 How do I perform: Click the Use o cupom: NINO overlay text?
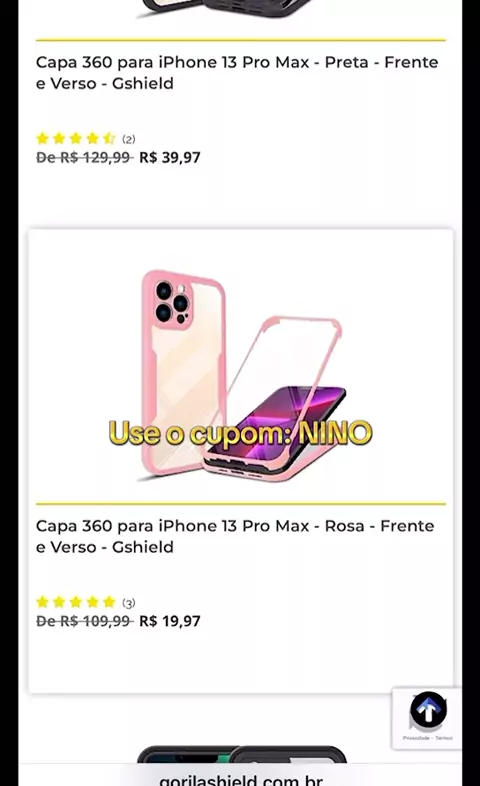coord(241,433)
